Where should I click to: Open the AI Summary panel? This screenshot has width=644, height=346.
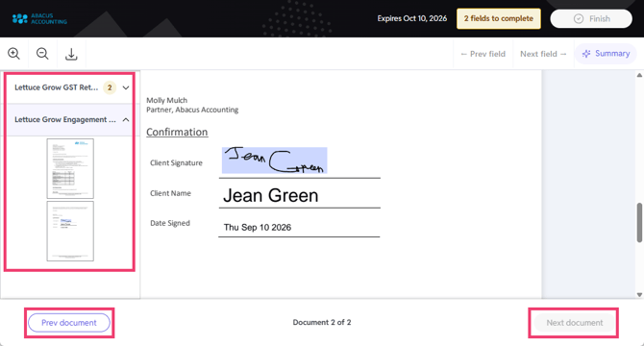point(606,54)
